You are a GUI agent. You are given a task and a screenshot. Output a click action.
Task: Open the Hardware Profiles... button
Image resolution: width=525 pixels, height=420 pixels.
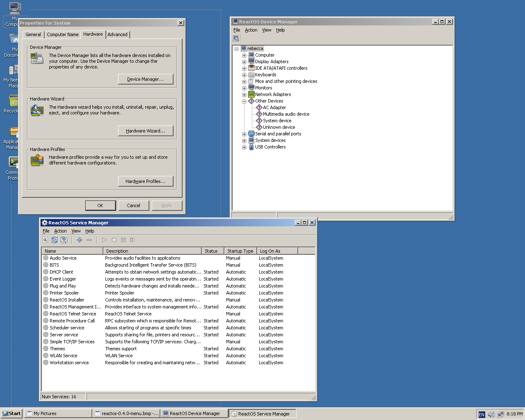146,181
